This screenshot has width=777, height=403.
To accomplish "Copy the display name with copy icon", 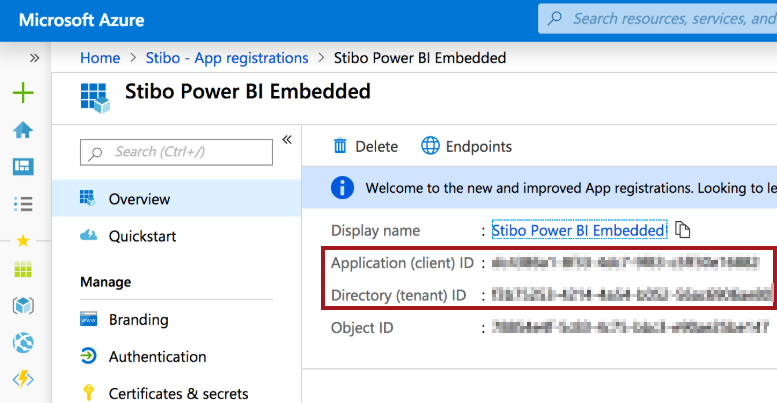I will pyautogui.click(x=683, y=230).
